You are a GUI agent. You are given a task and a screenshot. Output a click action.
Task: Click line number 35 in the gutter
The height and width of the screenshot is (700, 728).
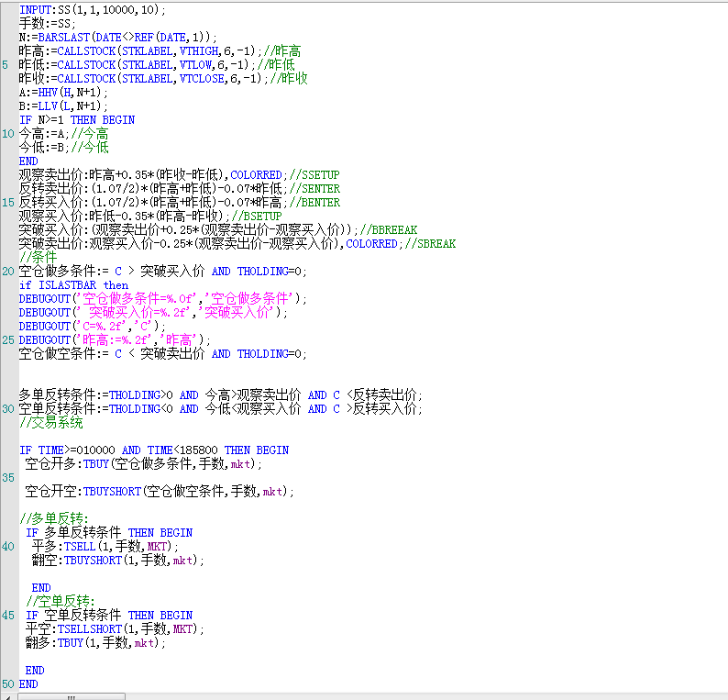pos(8,477)
